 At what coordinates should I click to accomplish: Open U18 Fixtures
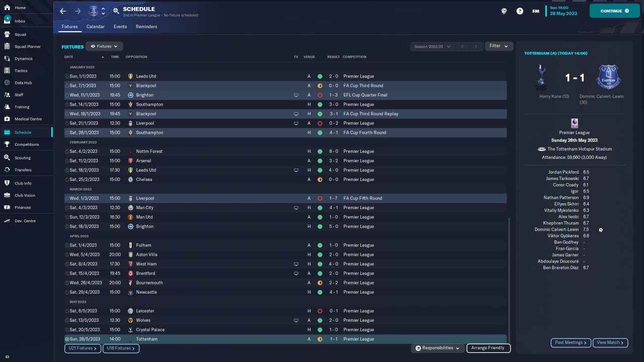121,348
